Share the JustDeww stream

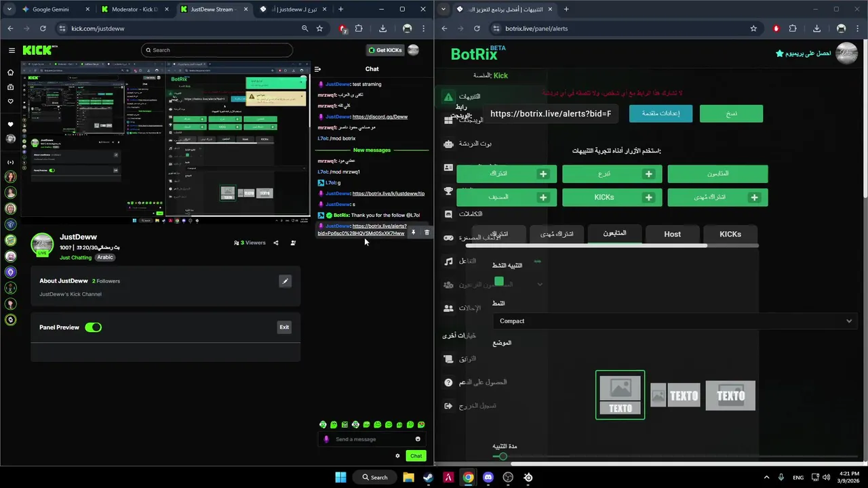276,243
